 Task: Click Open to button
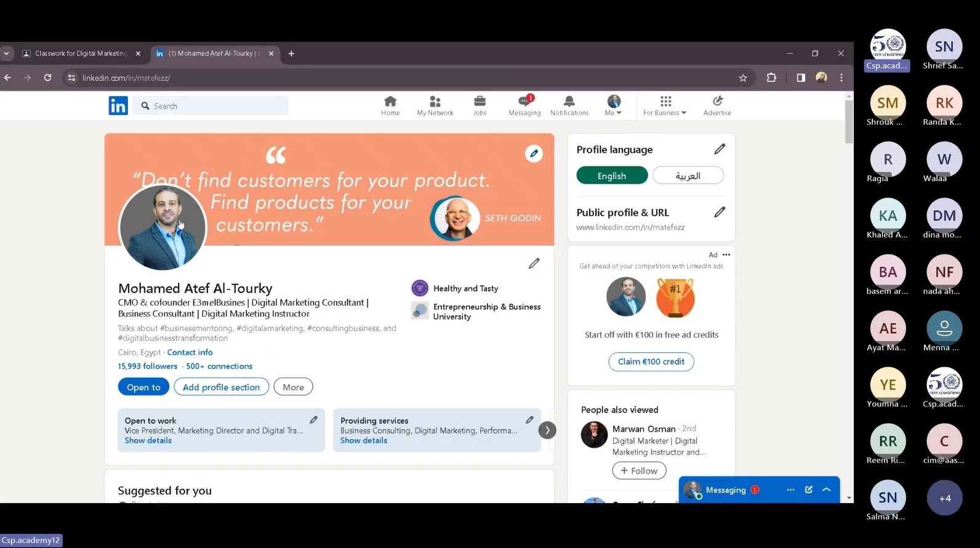tap(143, 387)
